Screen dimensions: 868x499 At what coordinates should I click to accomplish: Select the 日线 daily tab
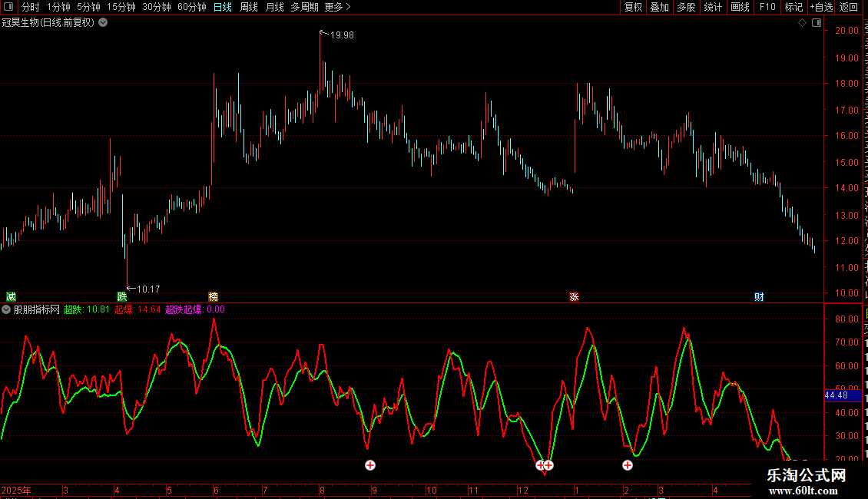[223, 7]
